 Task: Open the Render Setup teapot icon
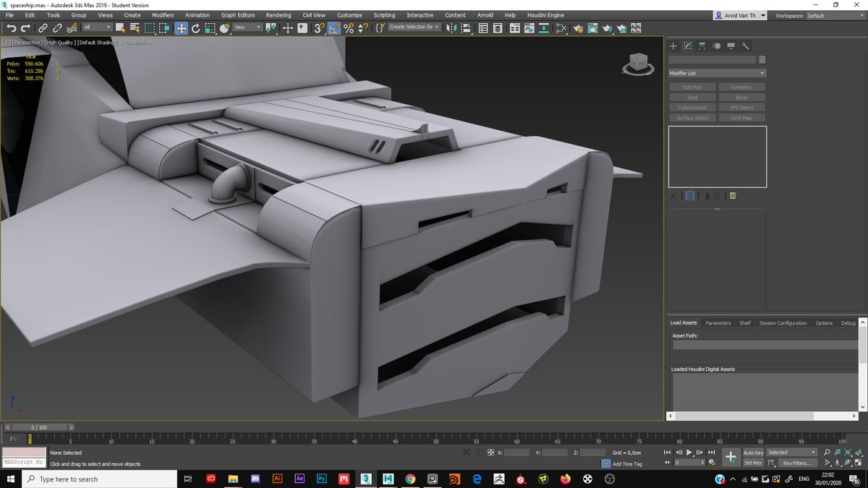(x=578, y=28)
